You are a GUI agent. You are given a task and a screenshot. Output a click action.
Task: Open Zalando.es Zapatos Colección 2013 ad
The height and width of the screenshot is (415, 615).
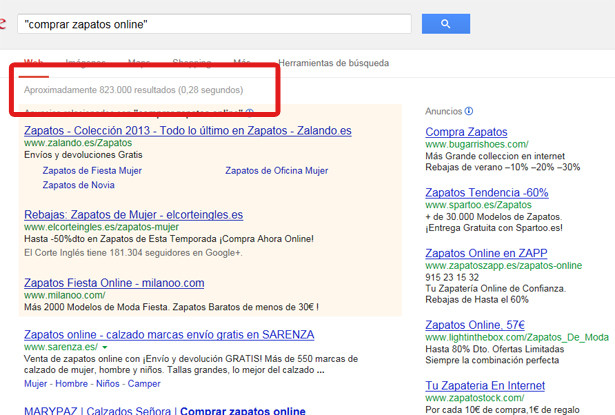[187, 131]
